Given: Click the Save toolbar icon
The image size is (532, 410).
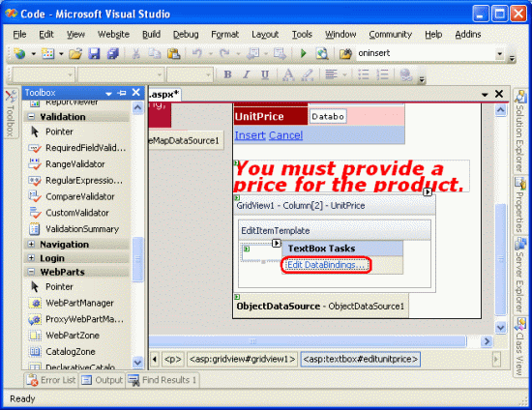Looking at the screenshot, I should (x=94, y=53).
